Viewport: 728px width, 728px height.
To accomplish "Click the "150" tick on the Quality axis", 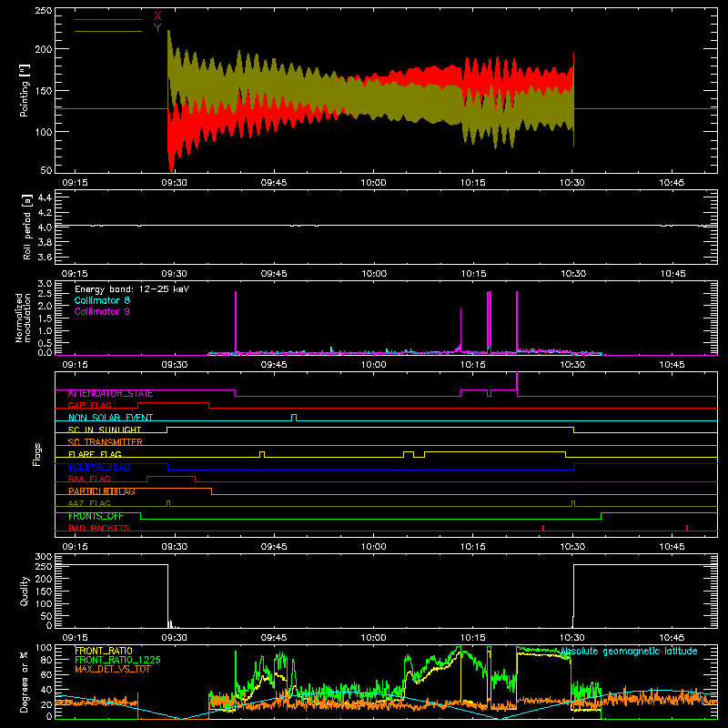I will click(43, 591).
